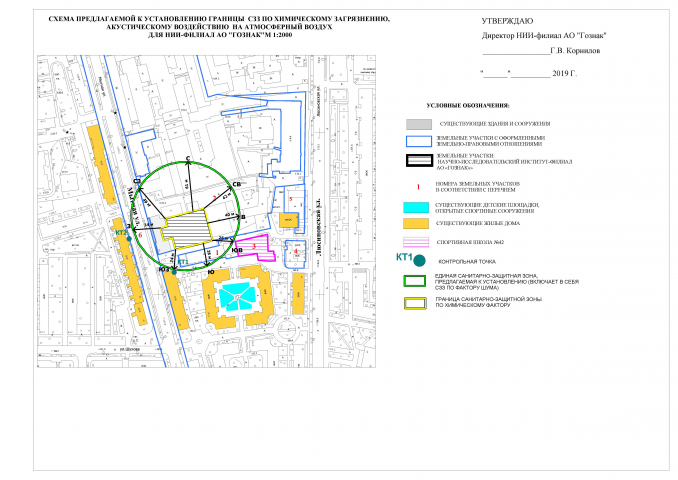Click the cyan playground area on the map
This screenshot has height=480, width=678.
click(237, 296)
